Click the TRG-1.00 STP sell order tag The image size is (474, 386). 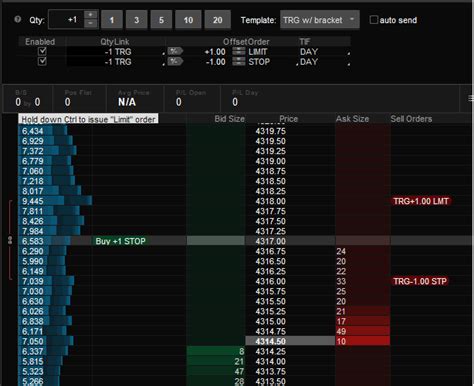pyautogui.click(x=420, y=281)
